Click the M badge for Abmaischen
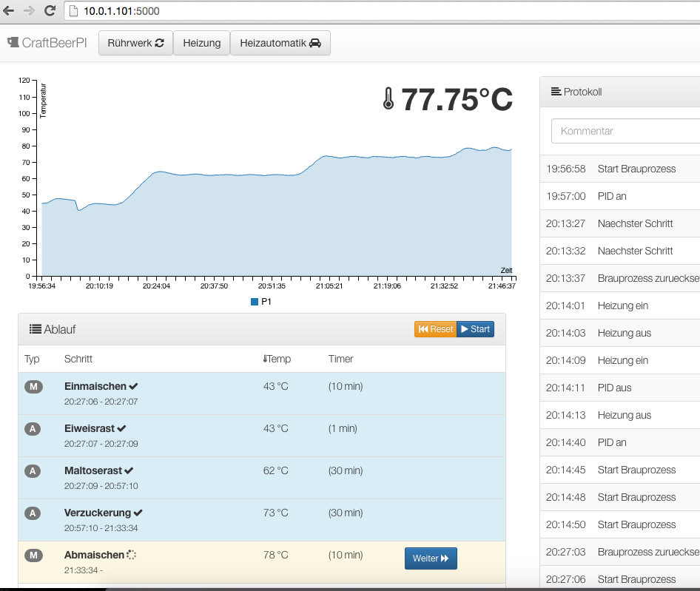This screenshot has height=591, width=700. point(33,555)
